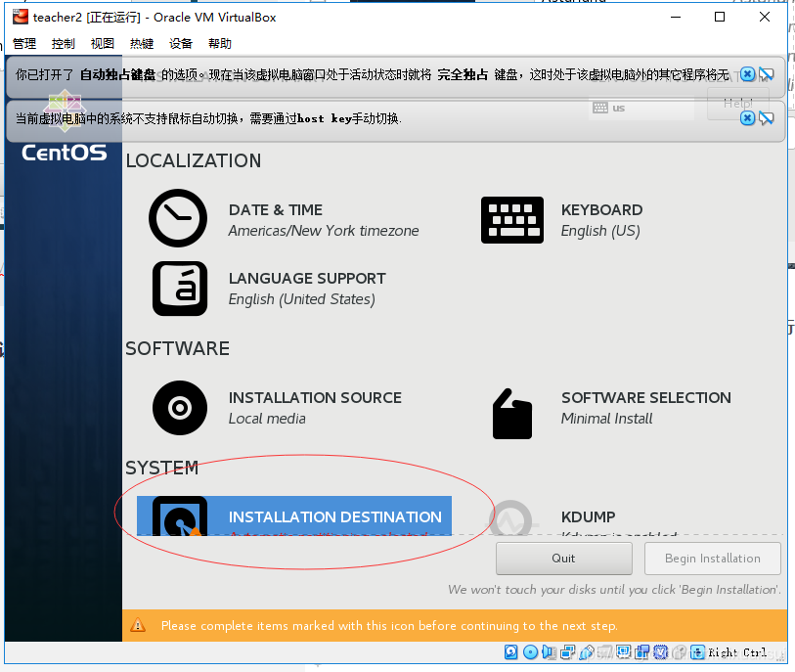Open the KDUMP settings

pyautogui.click(x=583, y=517)
